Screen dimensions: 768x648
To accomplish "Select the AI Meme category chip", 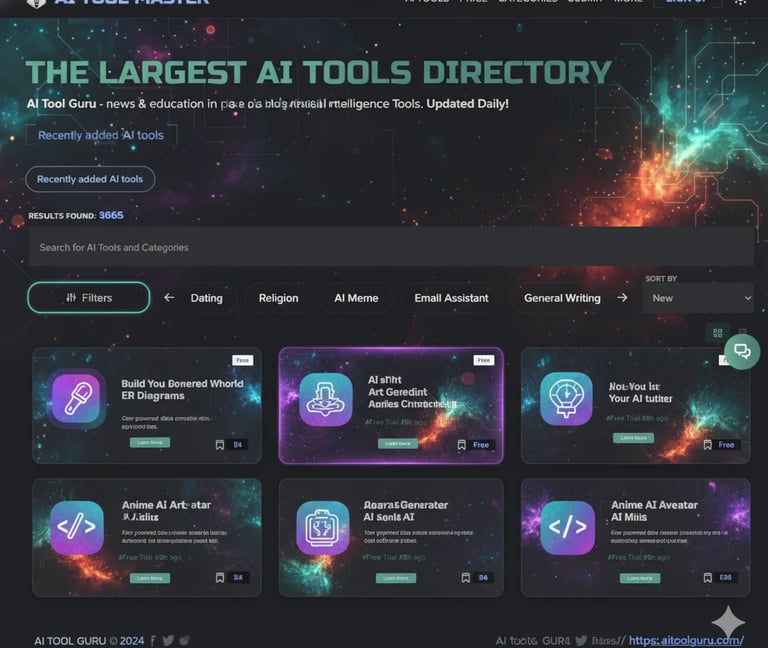I will (x=356, y=298).
